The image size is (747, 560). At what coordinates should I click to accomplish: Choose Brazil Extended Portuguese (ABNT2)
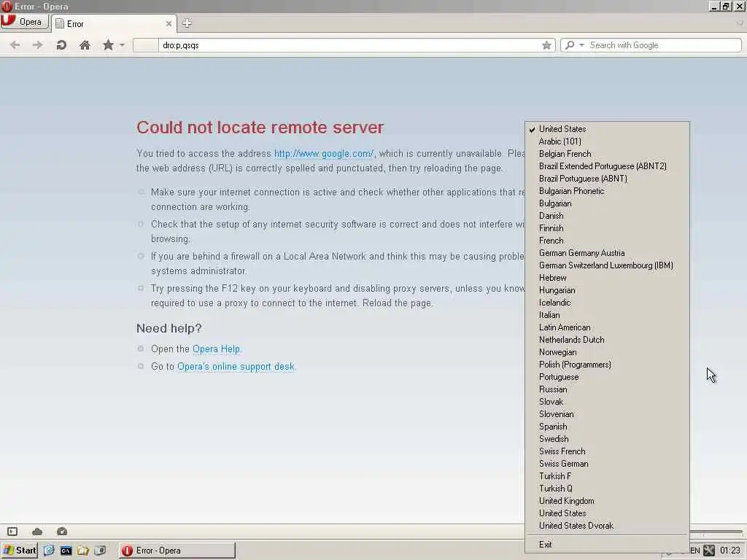(608, 166)
